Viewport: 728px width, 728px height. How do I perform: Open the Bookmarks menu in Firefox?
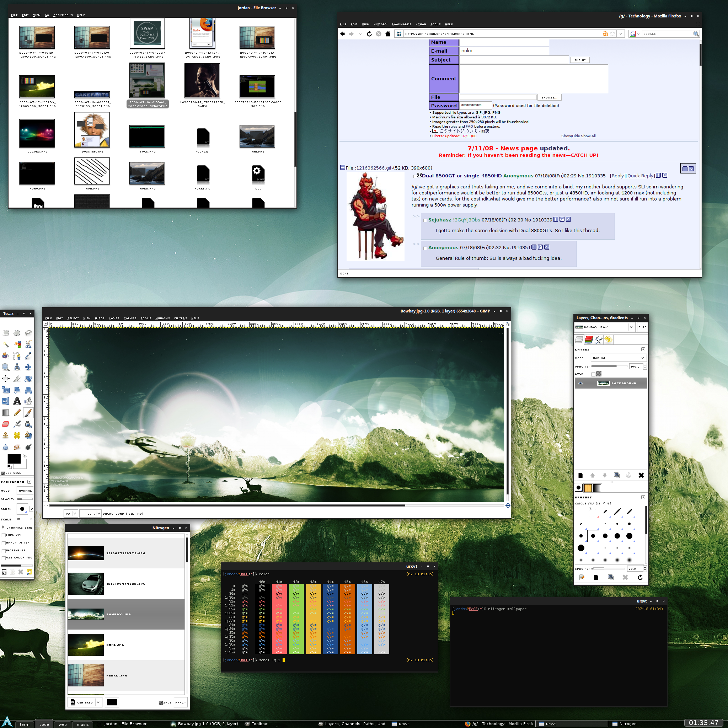pos(401,25)
